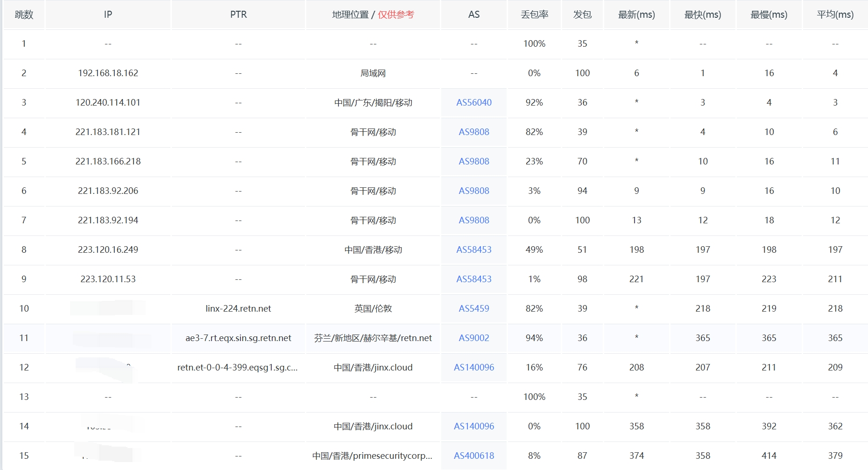Click AS140096 on hop 14
The height and width of the screenshot is (470, 868).
coord(473,426)
